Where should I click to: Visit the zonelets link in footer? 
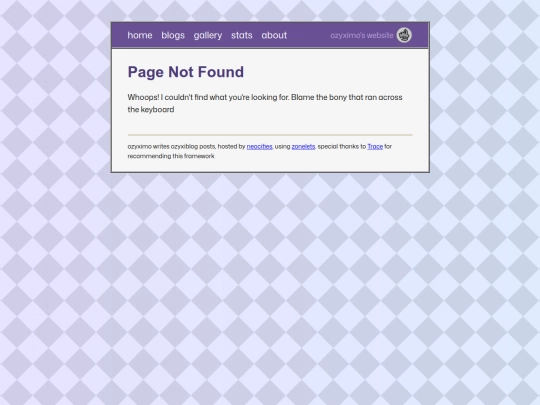303,146
